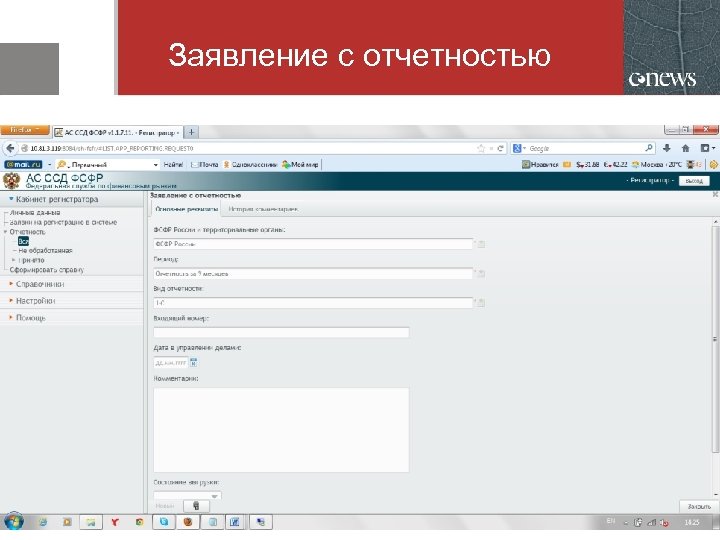Viewport: 720px width, 540px height.
Task: Reload the page with the refresh icon
Action: [x=500, y=148]
